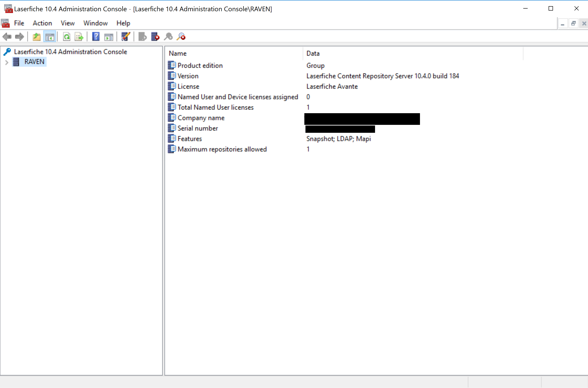This screenshot has width=588, height=388.
Task: Expand the RAVEN server node
Action: [7, 62]
